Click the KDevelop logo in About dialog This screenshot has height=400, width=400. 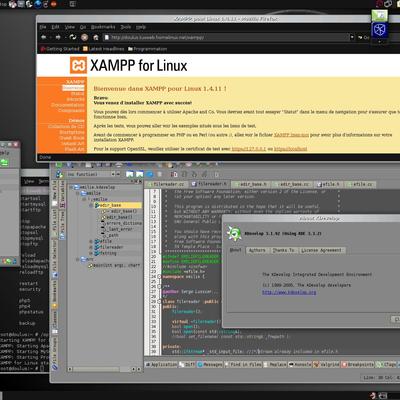click(x=234, y=233)
